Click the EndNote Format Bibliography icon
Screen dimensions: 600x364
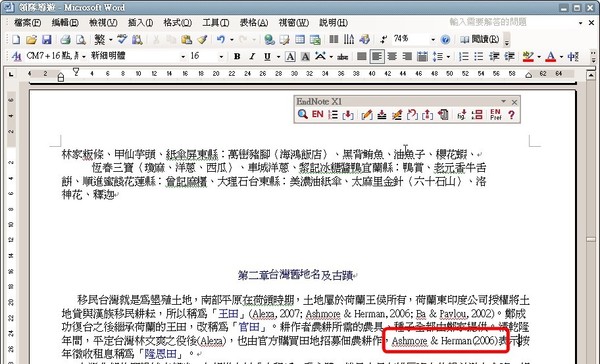click(333, 114)
